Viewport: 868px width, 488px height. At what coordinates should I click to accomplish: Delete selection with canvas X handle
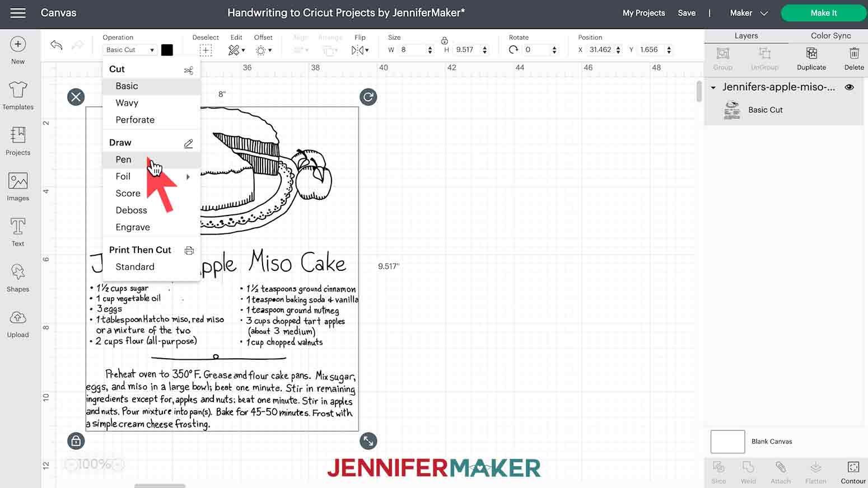[x=76, y=97]
